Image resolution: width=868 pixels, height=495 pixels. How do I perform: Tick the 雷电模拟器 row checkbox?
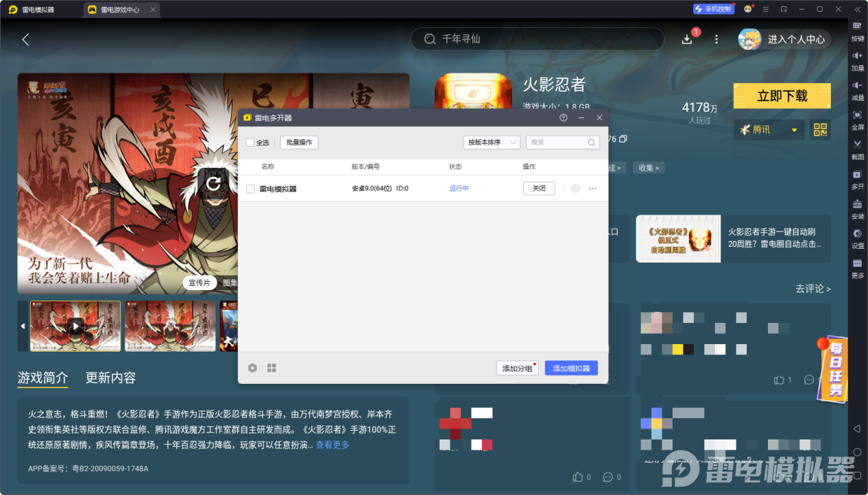(x=250, y=188)
